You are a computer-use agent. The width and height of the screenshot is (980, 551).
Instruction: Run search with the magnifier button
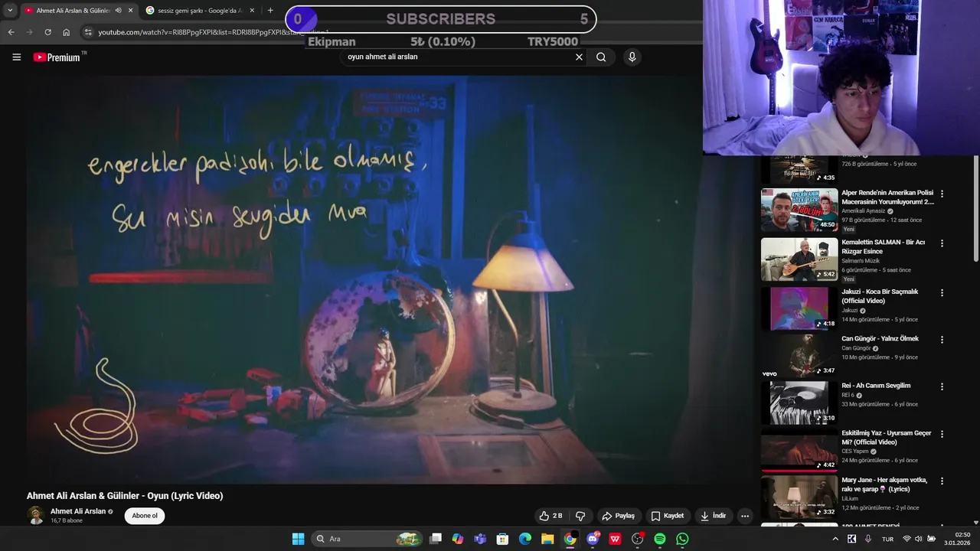(x=601, y=57)
